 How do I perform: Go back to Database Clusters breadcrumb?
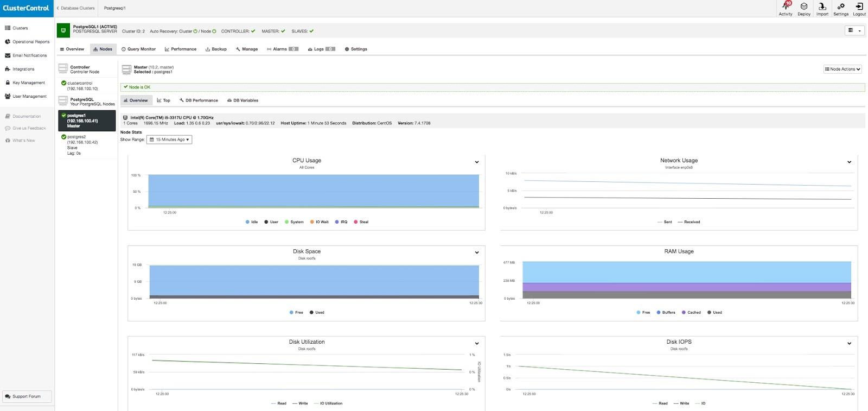tap(76, 8)
